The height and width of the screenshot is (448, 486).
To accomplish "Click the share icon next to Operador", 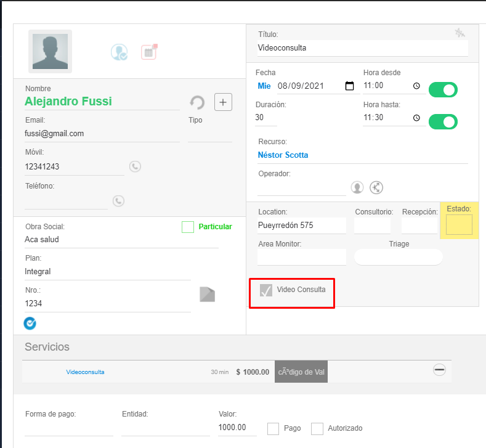I will [x=377, y=187].
